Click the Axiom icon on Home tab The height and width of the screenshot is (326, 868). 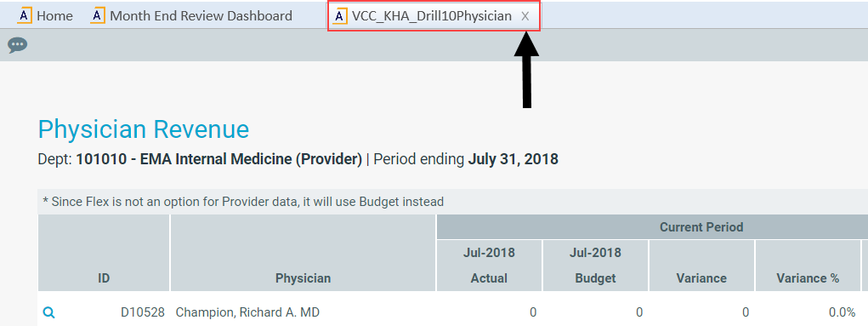[25, 15]
